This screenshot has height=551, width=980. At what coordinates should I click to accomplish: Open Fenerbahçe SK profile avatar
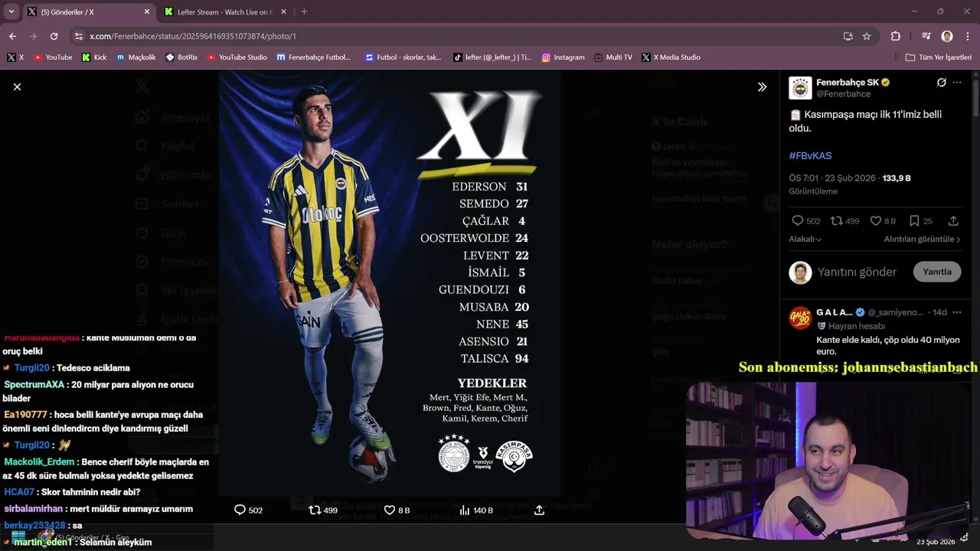pyautogui.click(x=800, y=88)
